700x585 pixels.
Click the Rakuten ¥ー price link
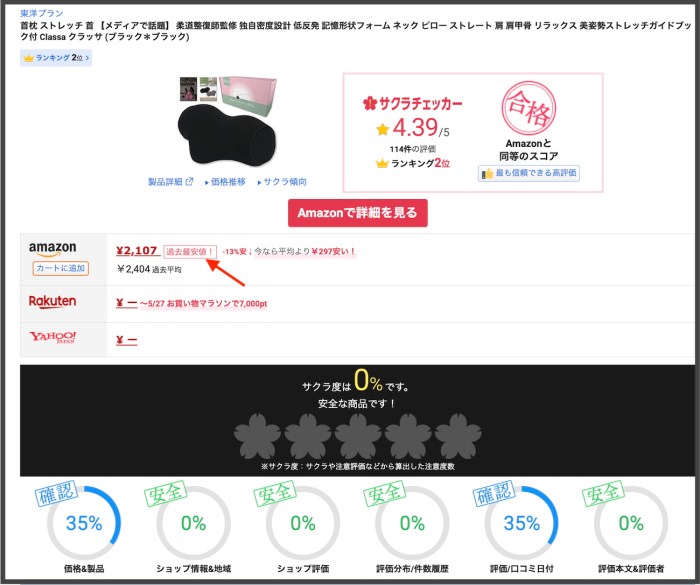[x=126, y=303]
